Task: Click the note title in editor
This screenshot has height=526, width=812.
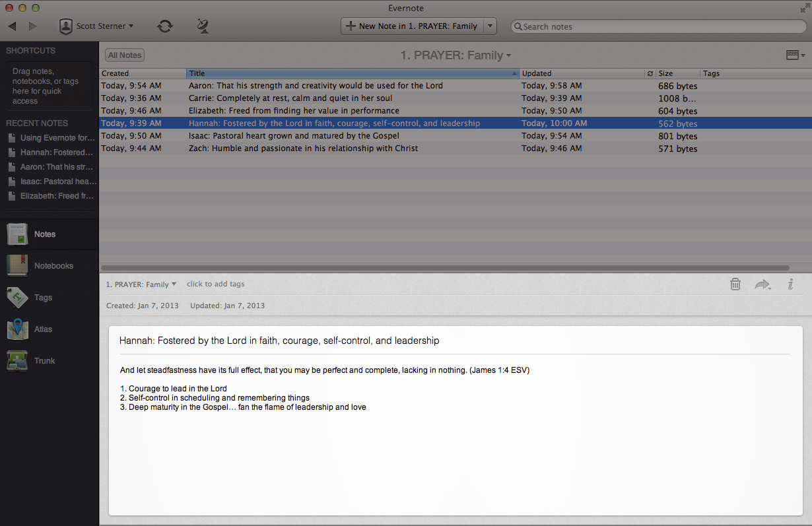Action: [x=279, y=341]
